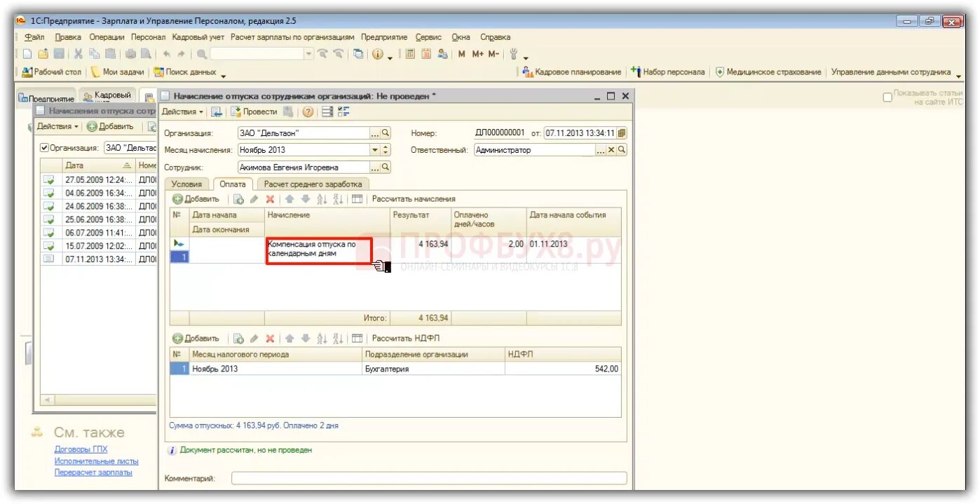
Task: Click the Open file icon in main toolbar
Action: 43,54
